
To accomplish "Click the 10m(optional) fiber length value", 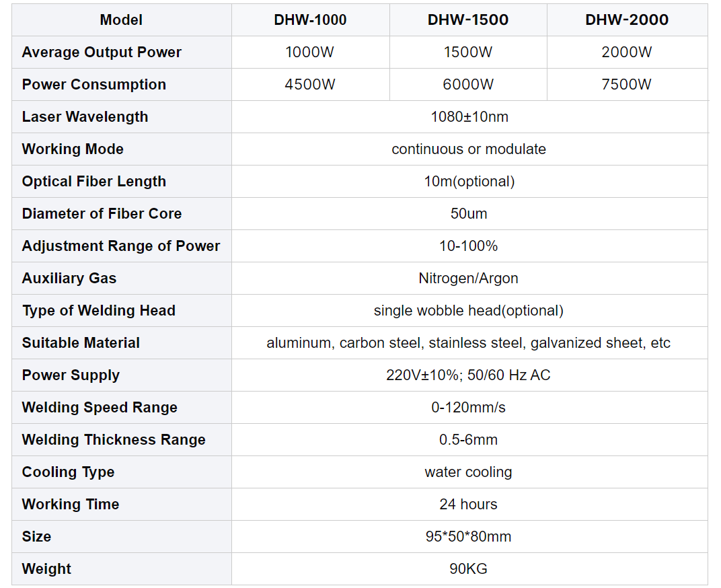I will click(469, 181).
